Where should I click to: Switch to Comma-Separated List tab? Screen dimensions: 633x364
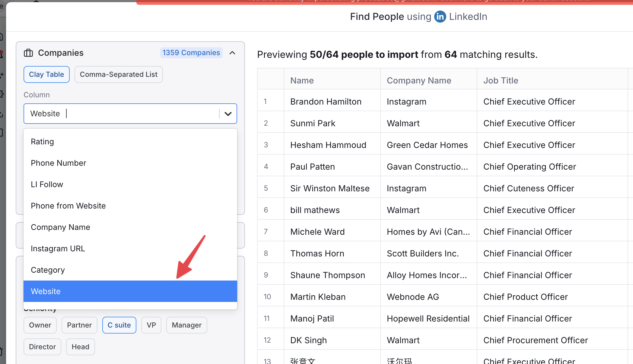[x=119, y=74]
